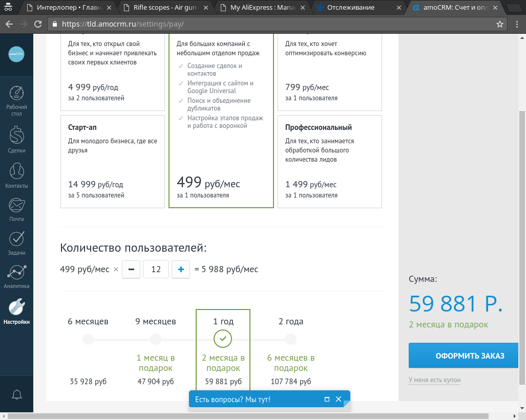Viewport: 526px width, 420px height.
Task: Go to Контакты in sidebar
Action: click(x=16, y=175)
